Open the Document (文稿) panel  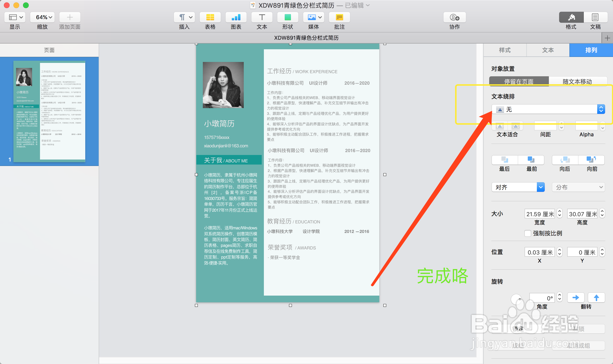point(595,17)
